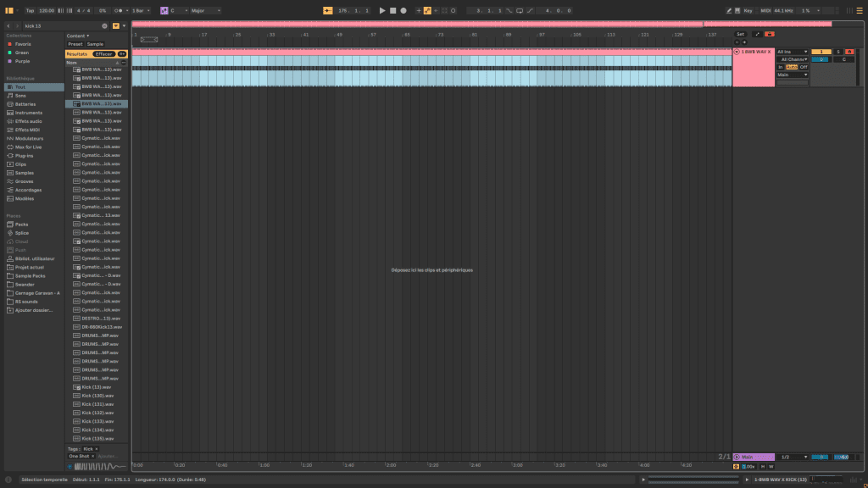Start playback with the Play button

click(x=382, y=10)
